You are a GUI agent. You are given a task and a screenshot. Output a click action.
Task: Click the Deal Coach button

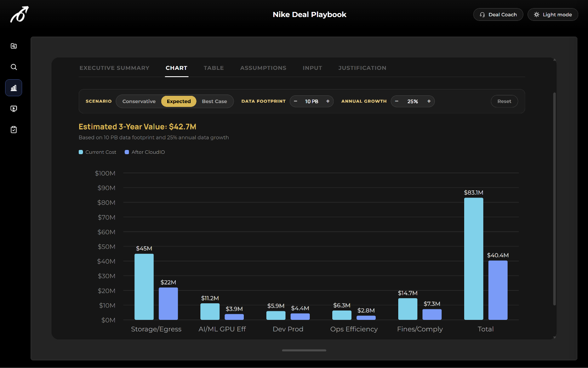pyautogui.click(x=498, y=14)
